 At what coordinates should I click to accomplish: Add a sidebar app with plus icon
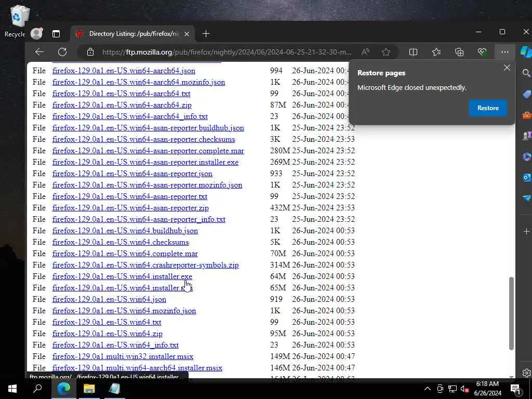[x=527, y=231]
